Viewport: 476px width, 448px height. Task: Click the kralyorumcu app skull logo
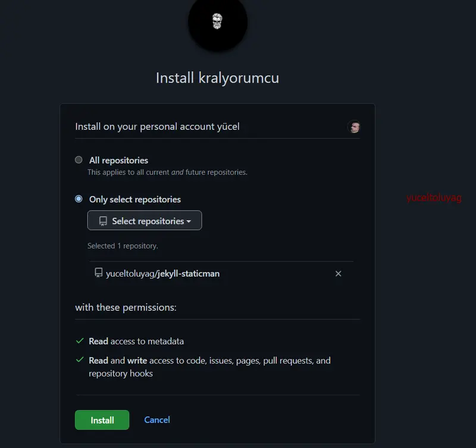[217, 23]
